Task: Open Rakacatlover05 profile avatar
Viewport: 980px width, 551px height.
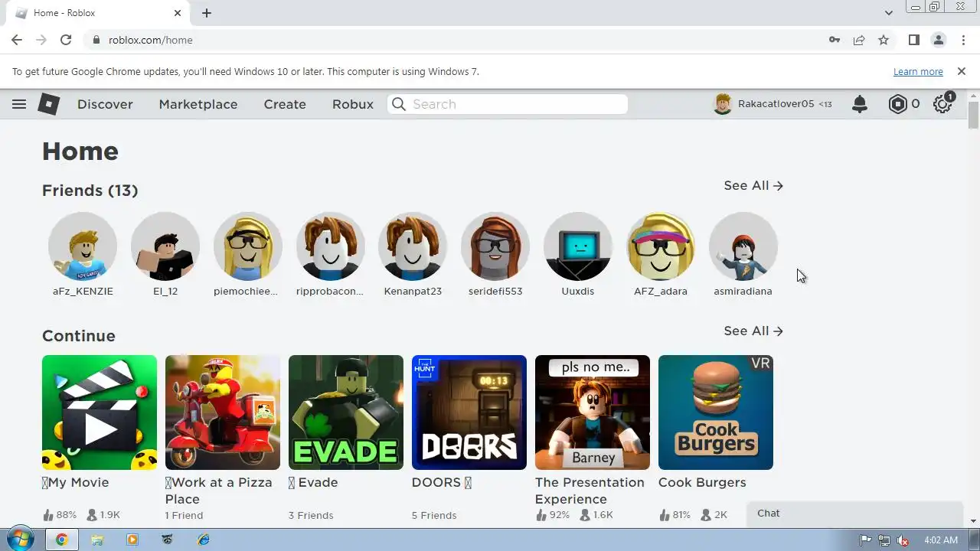Action: click(x=723, y=104)
